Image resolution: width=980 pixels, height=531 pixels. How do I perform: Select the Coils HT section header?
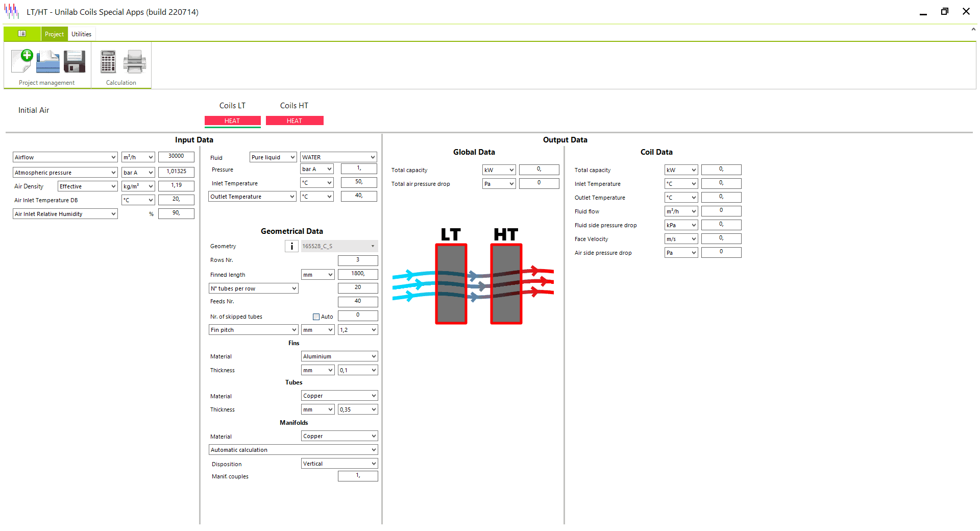click(x=294, y=106)
